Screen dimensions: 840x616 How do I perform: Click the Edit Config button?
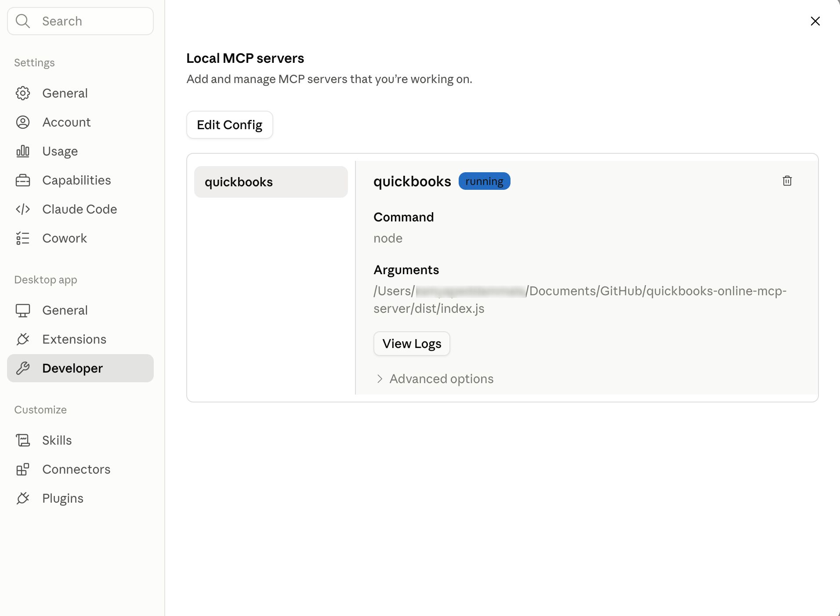pyautogui.click(x=230, y=125)
